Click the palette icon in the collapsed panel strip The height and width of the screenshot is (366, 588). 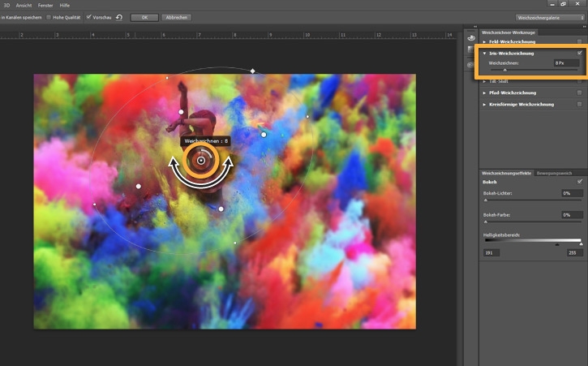[470, 37]
